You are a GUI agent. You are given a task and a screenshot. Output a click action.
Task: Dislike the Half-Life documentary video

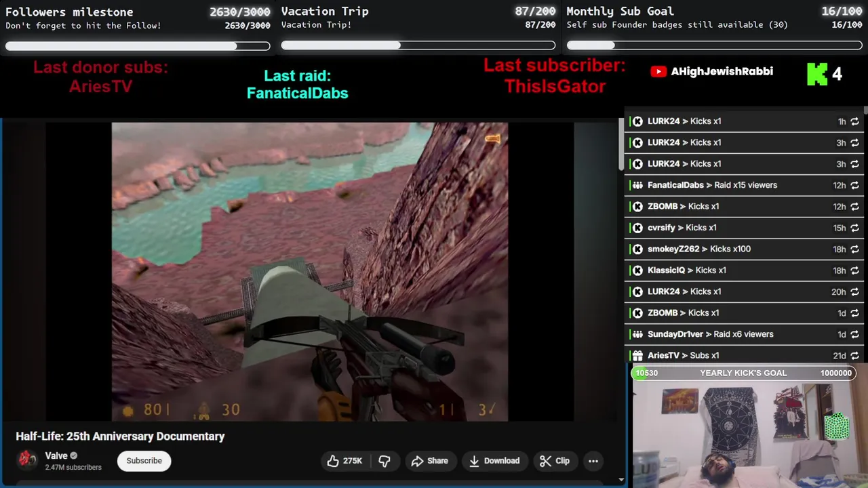coord(384,461)
